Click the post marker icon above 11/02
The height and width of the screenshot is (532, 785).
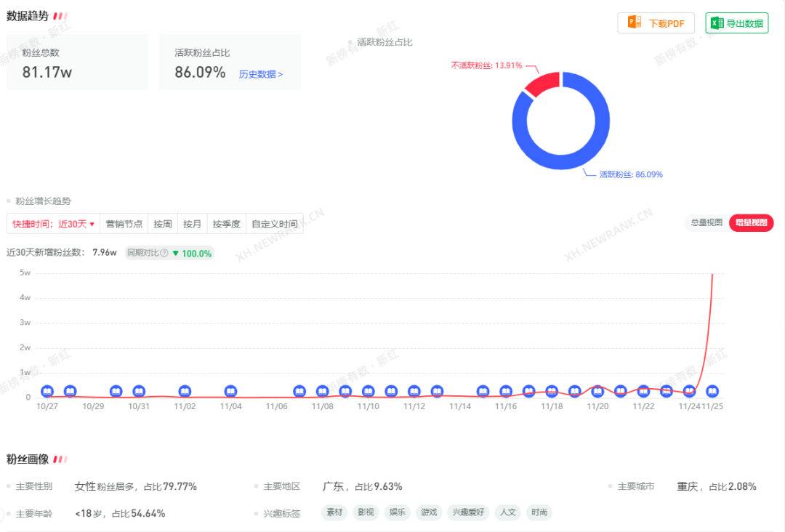click(185, 392)
